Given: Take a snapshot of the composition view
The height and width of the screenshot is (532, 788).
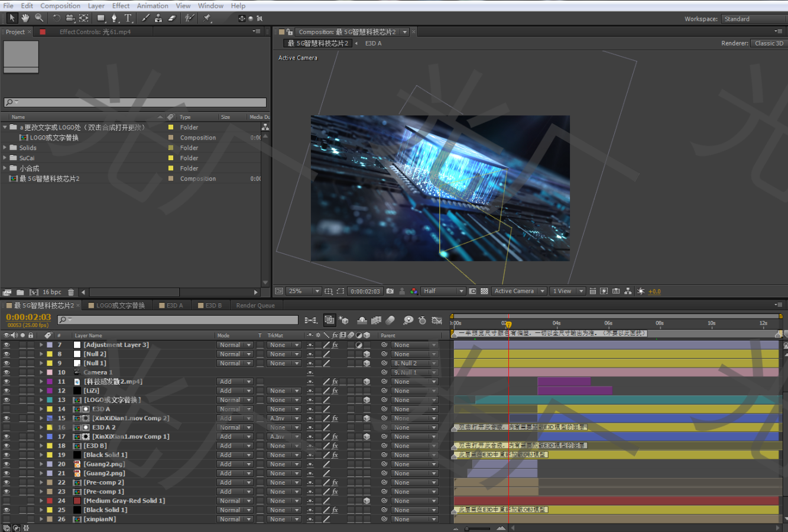Looking at the screenshot, I should click(390, 291).
